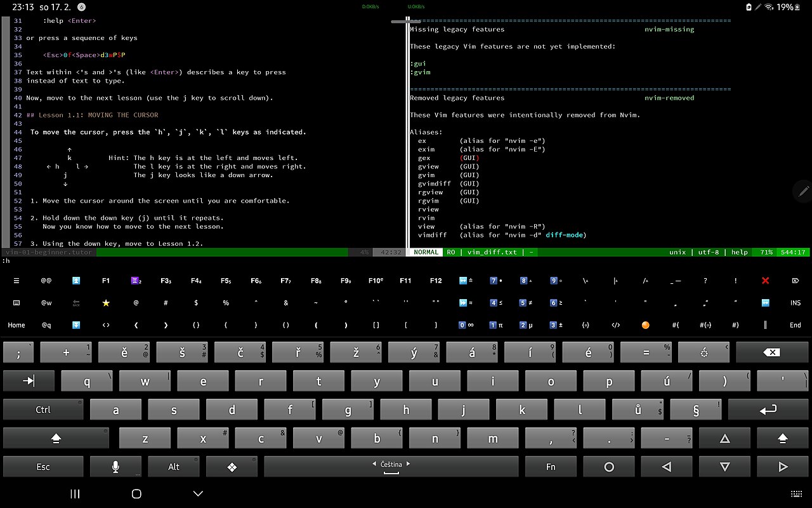Tap the Tab key with the arrow-to-bar symbol

[29, 381]
